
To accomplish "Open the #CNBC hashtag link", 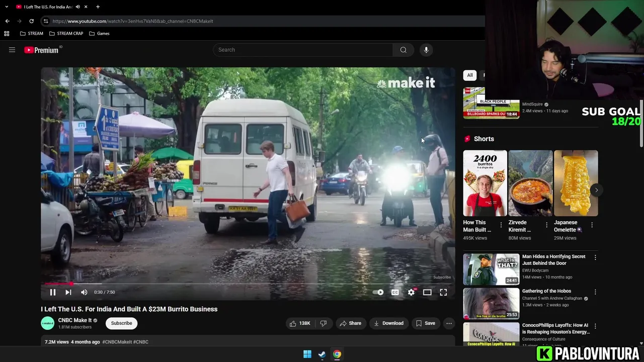I will click(x=141, y=342).
